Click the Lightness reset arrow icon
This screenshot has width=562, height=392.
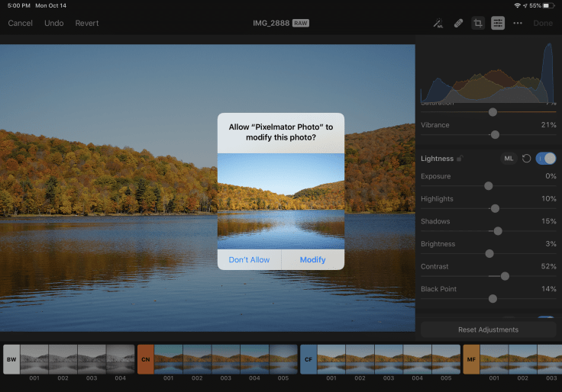(526, 158)
